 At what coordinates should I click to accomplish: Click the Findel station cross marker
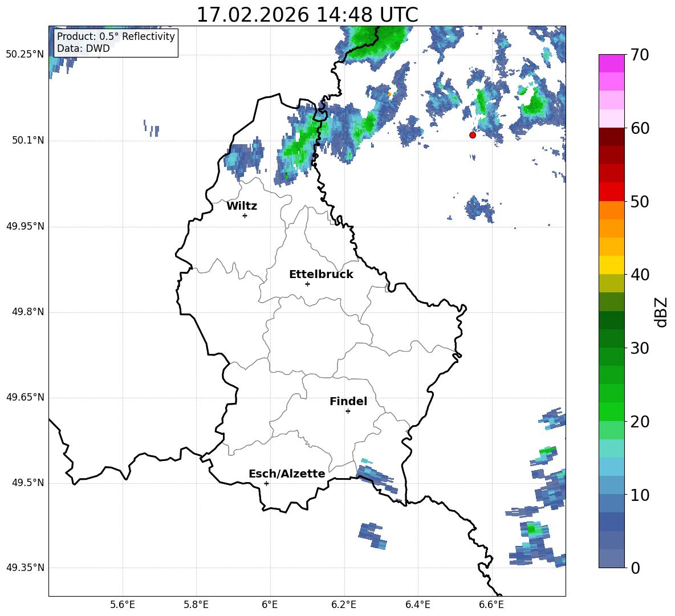pos(348,411)
